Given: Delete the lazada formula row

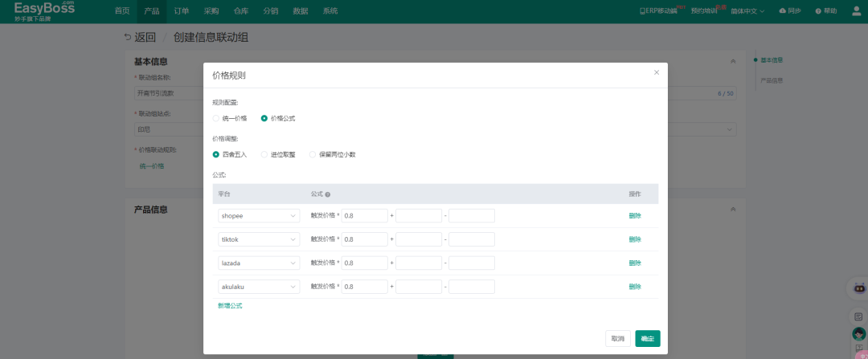Looking at the screenshot, I should point(635,263).
